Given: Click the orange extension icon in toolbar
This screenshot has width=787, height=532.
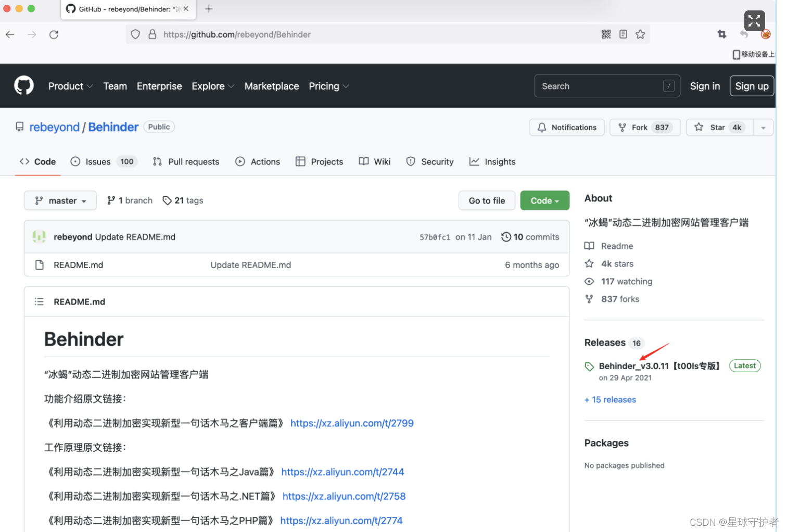Looking at the screenshot, I should click(x=766, y=34).
